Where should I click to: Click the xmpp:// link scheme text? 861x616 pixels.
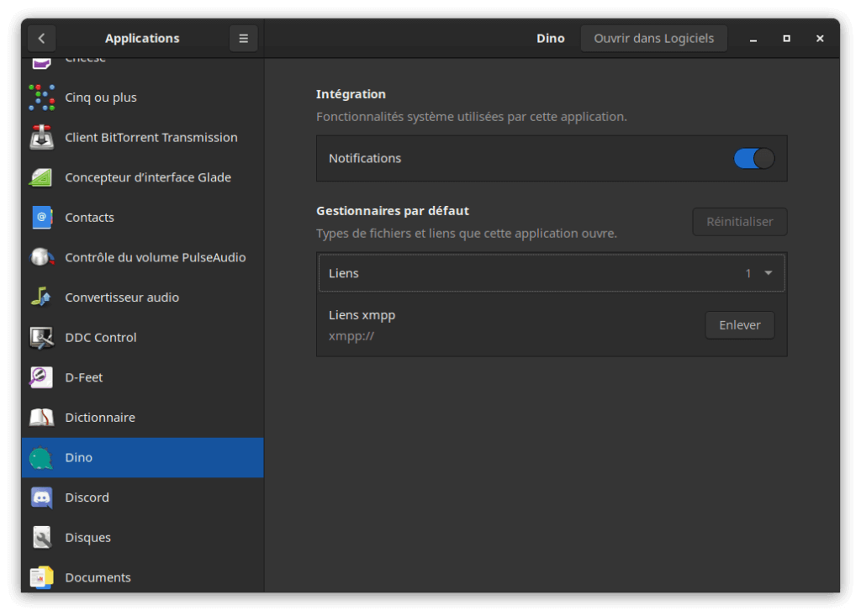(351, 336)
